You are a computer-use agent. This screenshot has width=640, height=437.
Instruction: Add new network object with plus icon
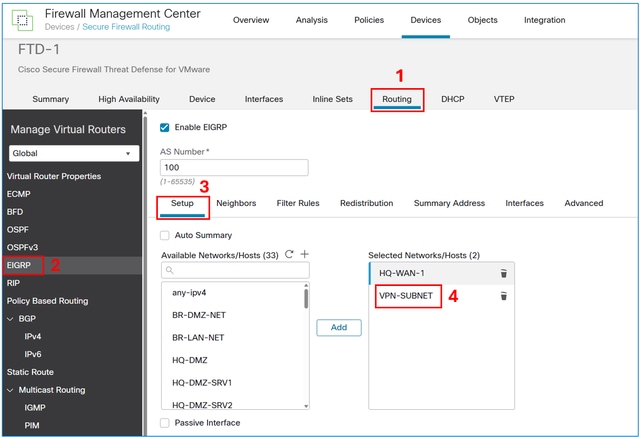point(304,254)
